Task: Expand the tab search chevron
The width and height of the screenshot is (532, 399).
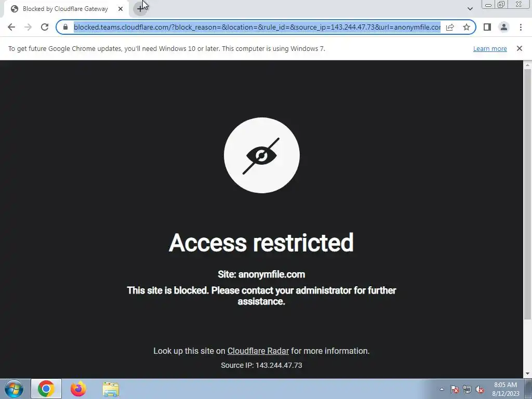Action: tap(470, 9)
